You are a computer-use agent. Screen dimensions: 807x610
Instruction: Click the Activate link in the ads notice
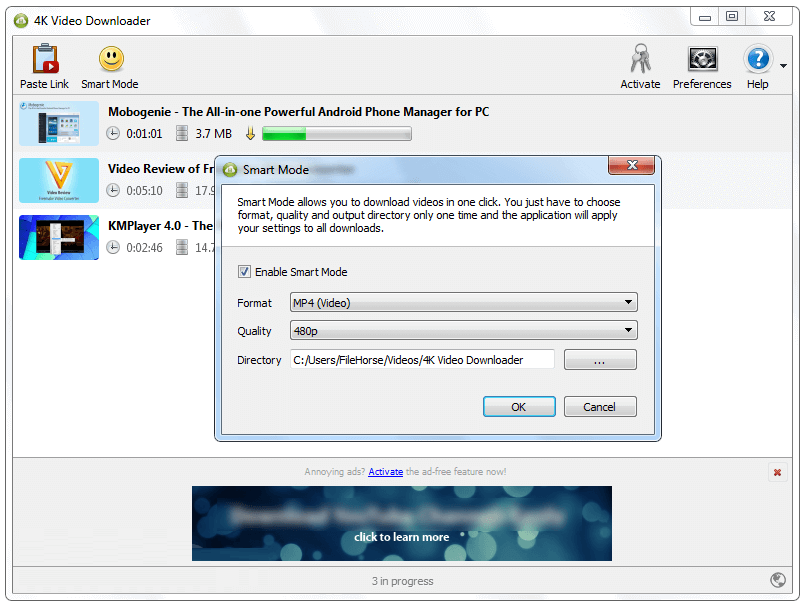pyautogui.click(x=385, y=472)
